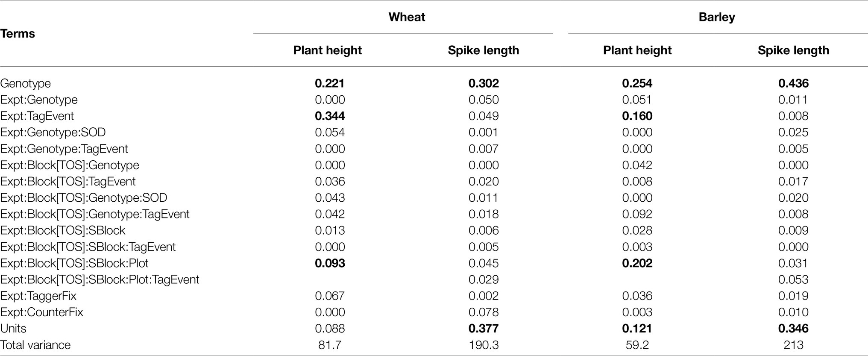Click total variance value 190.3
Viewport: 868px width, 356px height.
pos(484,345)
